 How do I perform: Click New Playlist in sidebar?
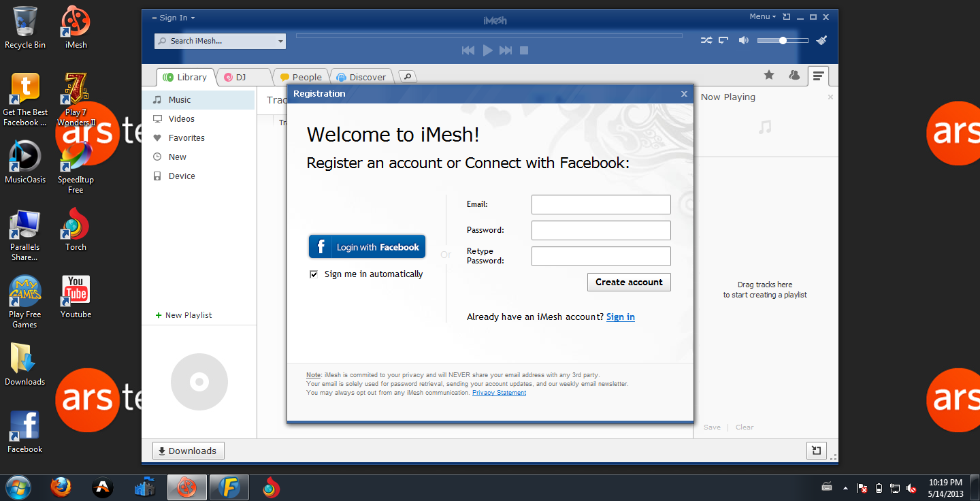pyautogui.click(x=184, y=315)
